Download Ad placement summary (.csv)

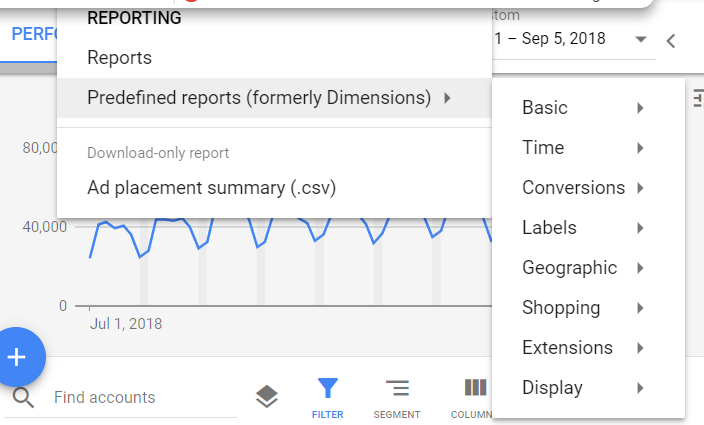coord(211,188)
